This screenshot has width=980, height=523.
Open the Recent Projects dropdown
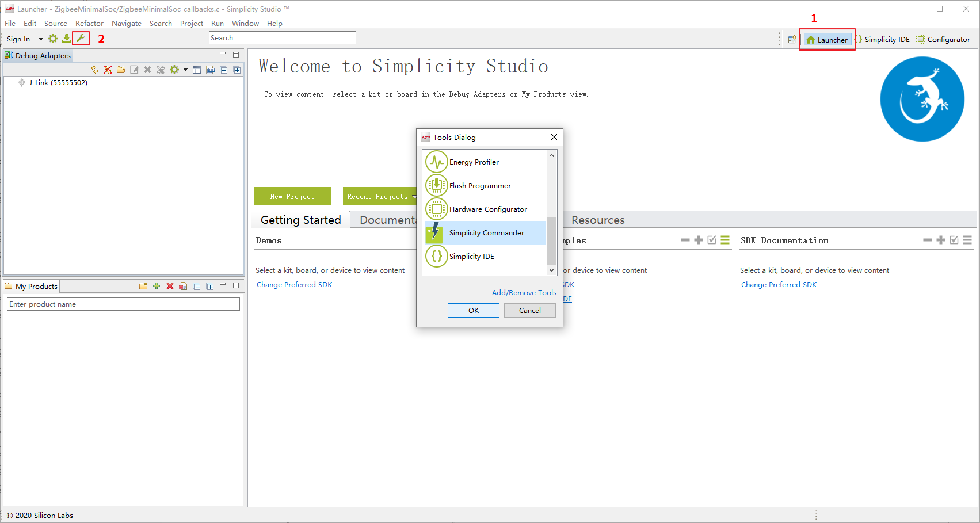pos(414,197)
